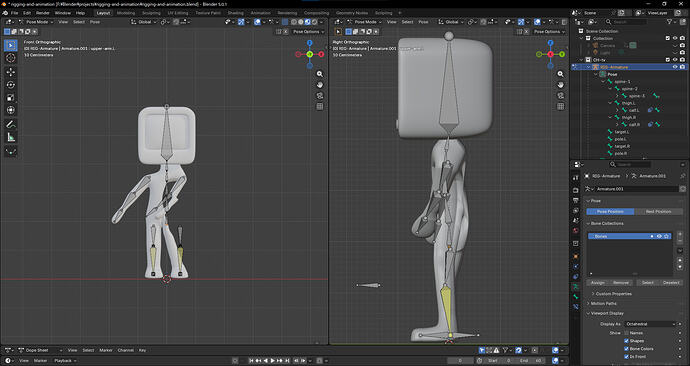The width and height of the screenshot is (690, 366).
Task: Switch armature to Rest Position
Action: pyautogui.click(x=658, y=212)
